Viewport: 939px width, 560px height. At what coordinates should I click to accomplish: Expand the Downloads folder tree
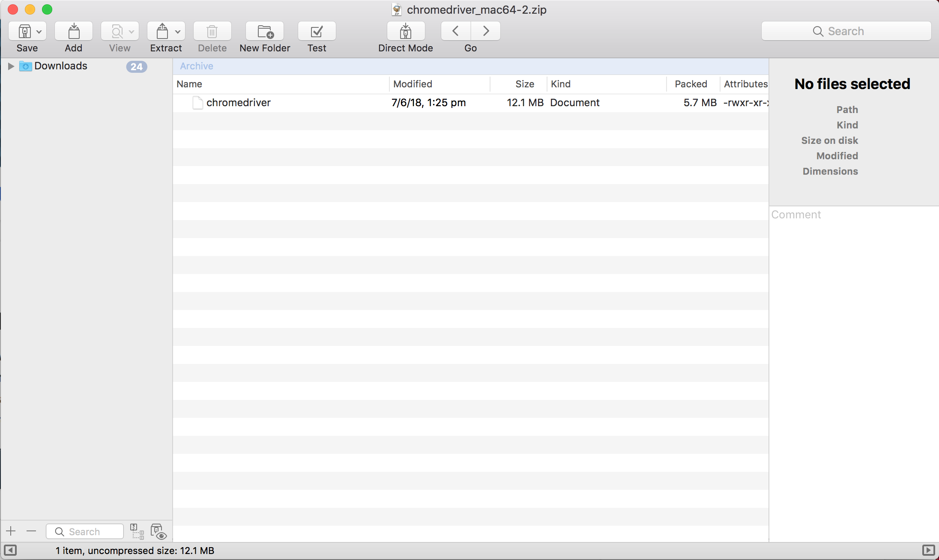[x=11, y=66]
